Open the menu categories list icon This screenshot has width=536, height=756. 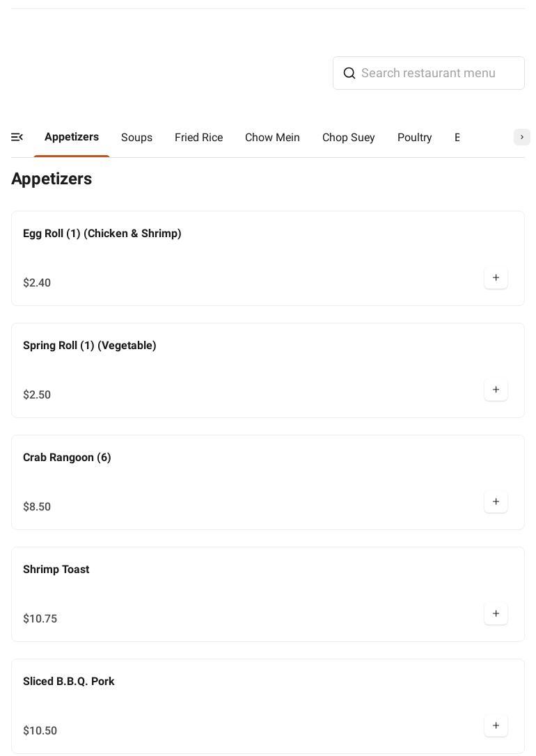point(17,138)
